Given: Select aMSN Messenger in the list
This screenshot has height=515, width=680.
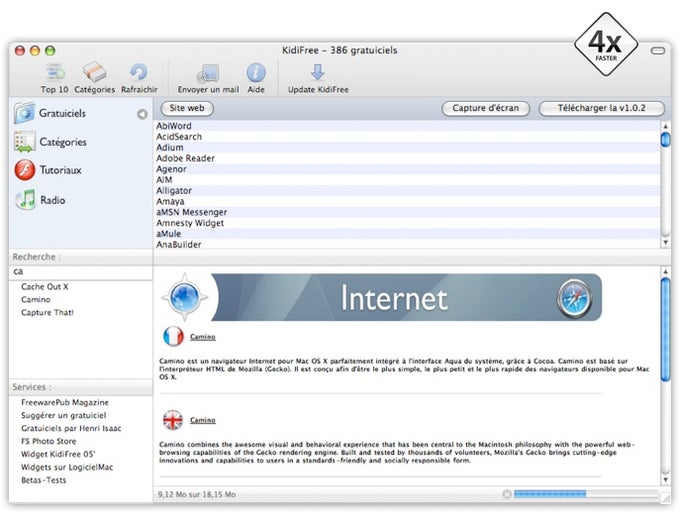Looking at the screenshot, I should [x=407, y=212].
